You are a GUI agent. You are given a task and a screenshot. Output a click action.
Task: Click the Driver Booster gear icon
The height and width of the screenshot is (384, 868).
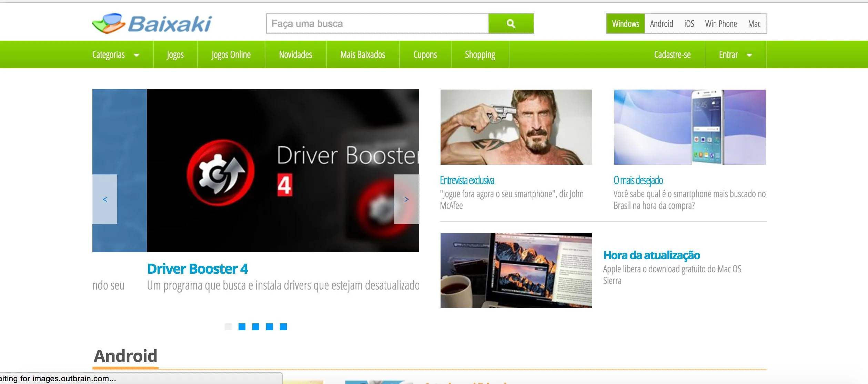pos(221,172)
